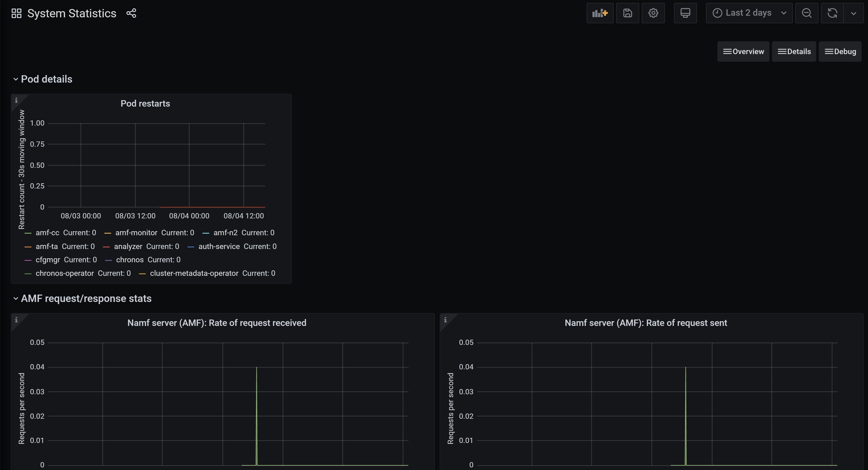Open the Last 2 days time picker
Viewport: 868px width, 470px height.
[749, 13]
